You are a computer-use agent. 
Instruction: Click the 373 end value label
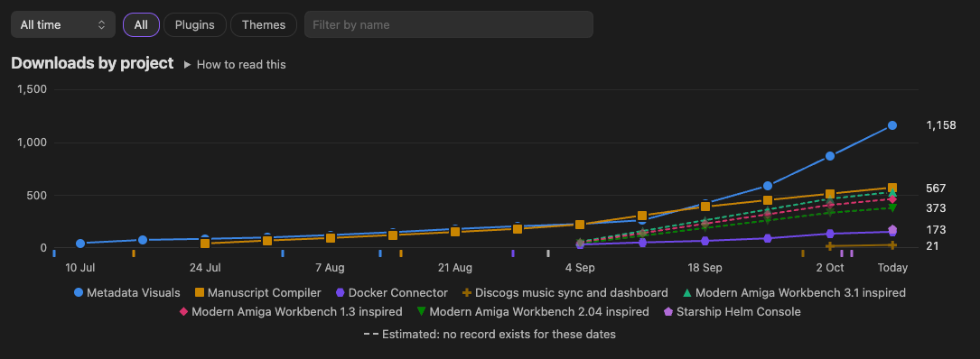coord(936,207)
